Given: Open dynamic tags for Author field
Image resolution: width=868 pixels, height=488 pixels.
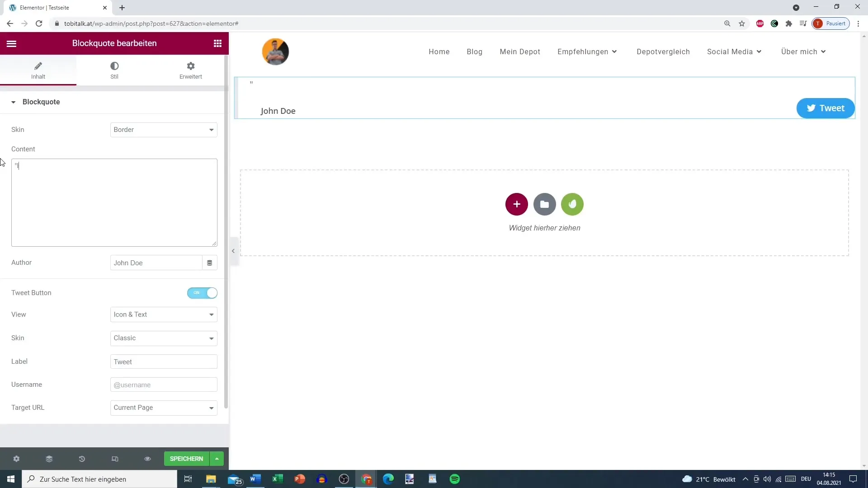Looking at the screenshot, I should coord(210,263).
